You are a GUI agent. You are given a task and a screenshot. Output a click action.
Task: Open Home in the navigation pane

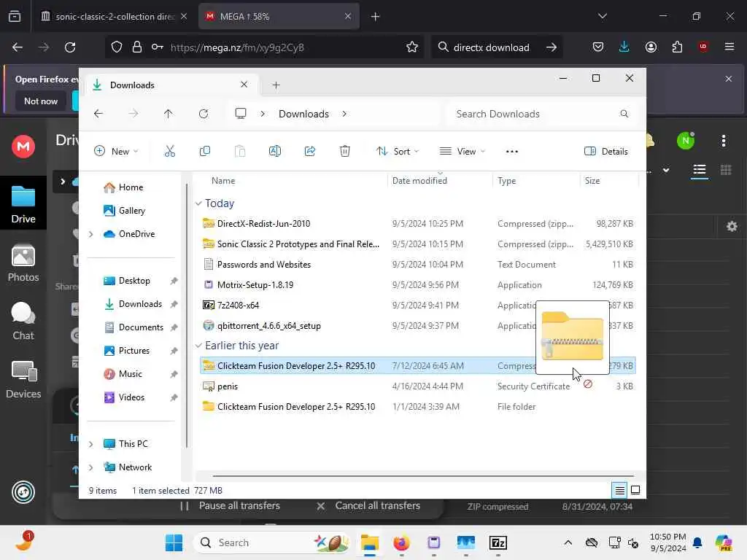[131, 187]
